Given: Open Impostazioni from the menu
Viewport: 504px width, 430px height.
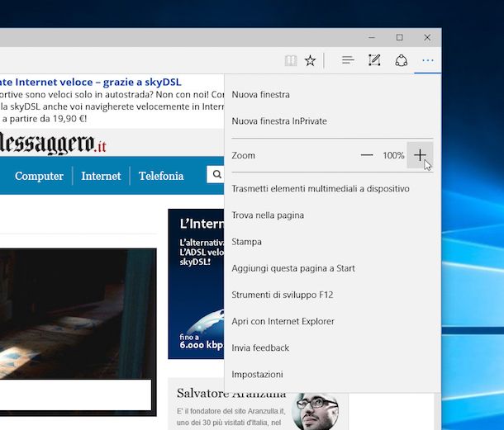Looking at the screenshot, I should (x=257, y=374).
